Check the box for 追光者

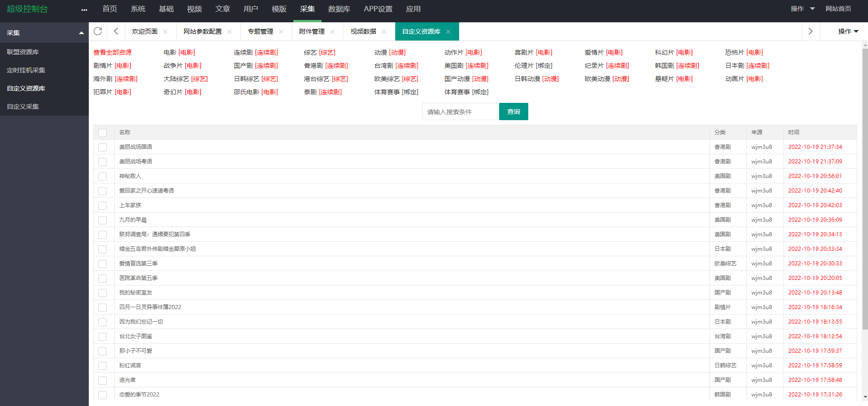(102, 380)
